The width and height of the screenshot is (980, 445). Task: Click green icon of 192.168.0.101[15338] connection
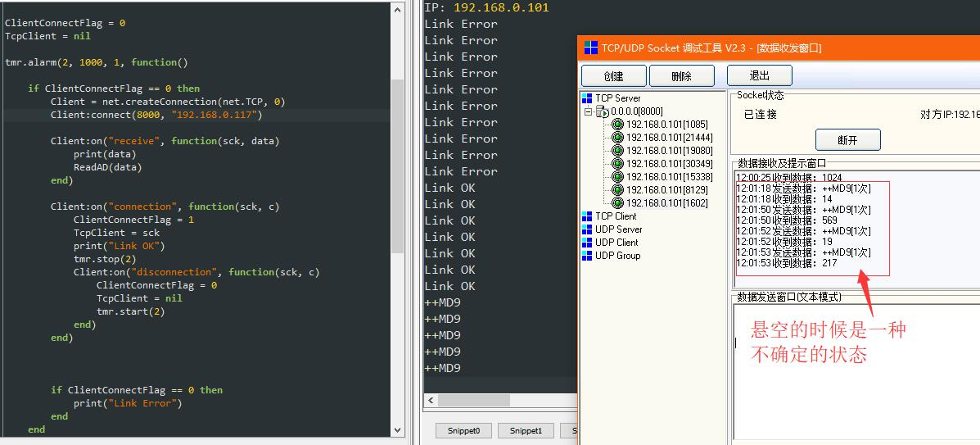tap(617, 177)
